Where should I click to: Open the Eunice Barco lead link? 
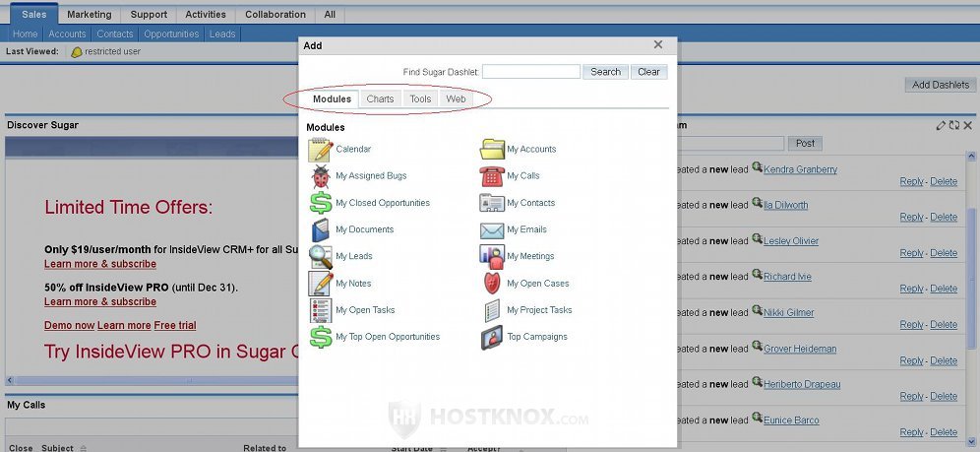[x=791, y=420]
